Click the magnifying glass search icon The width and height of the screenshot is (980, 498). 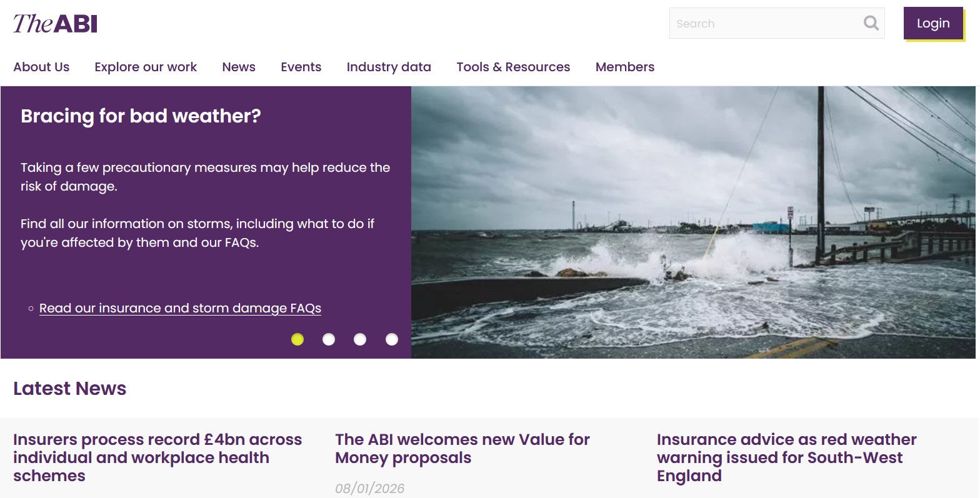871,23
